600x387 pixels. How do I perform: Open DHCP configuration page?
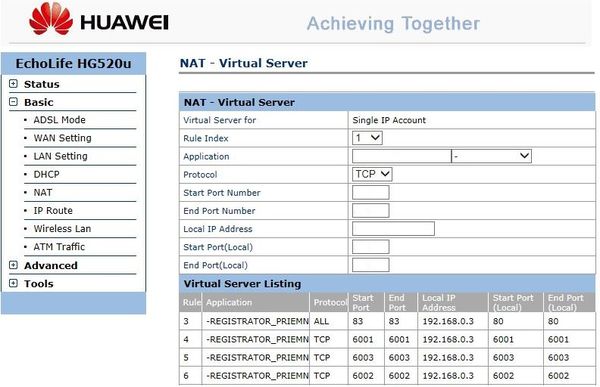tap(46, 174)
